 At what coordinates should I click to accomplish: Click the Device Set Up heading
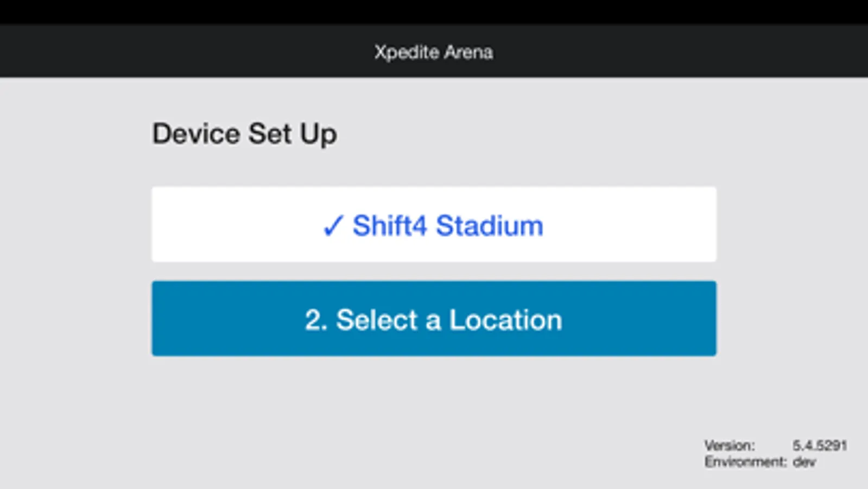(244, 134)
